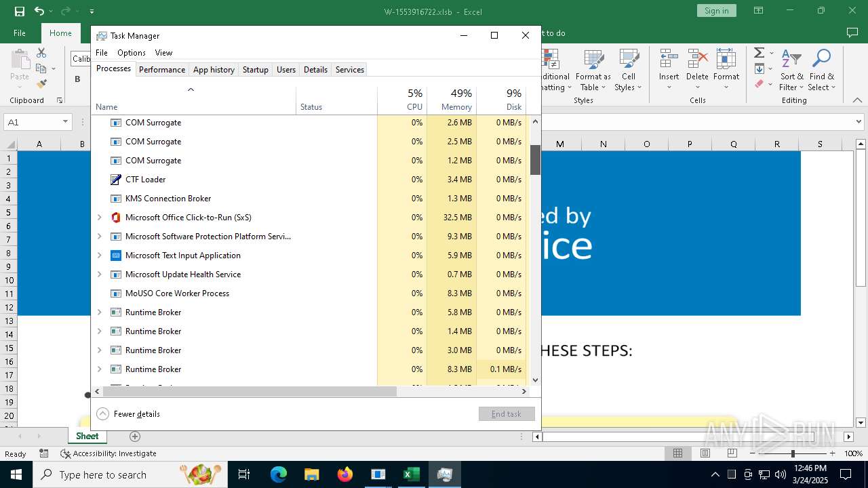868x488 pixels.
Task: Sort processes by Name column
Action: [x=194, y=100]
